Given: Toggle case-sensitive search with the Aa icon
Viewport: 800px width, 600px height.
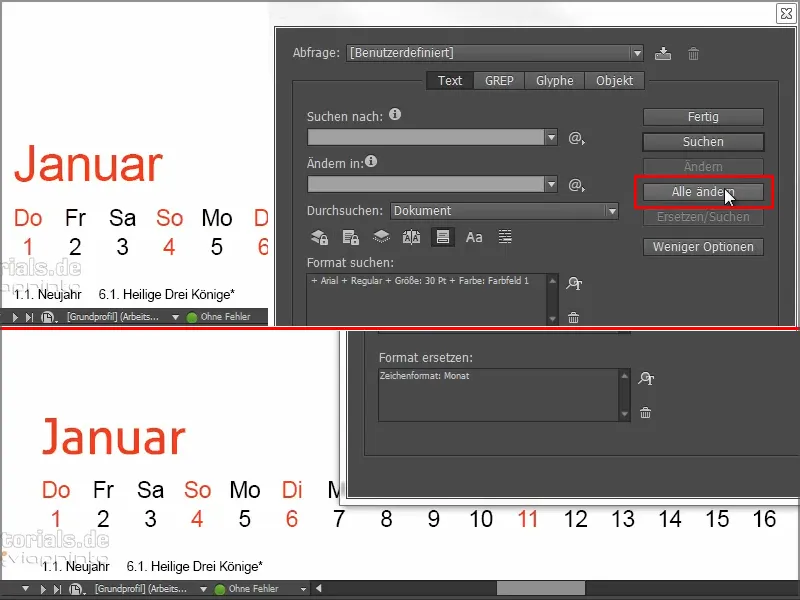Looking at the screenshot, I should click(475, 236).
